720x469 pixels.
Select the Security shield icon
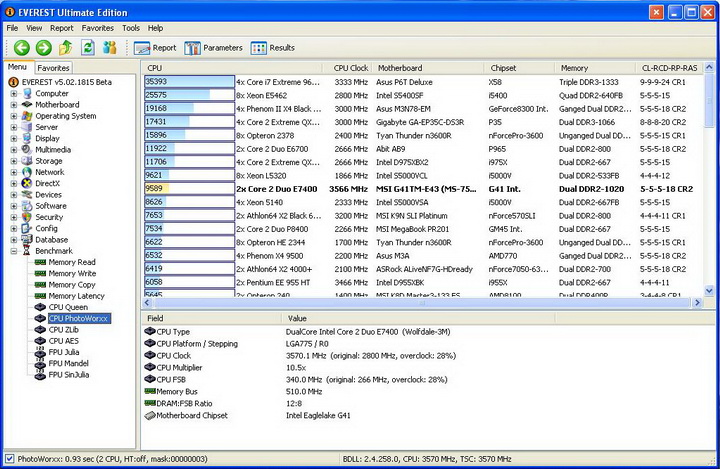click(27, 217)
